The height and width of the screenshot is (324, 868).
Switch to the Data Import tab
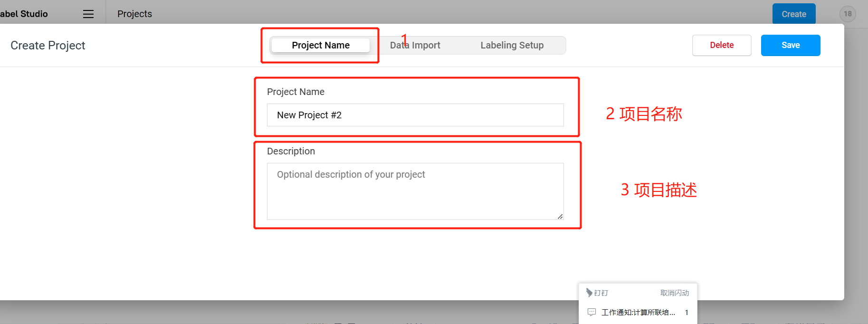point(415,45)
